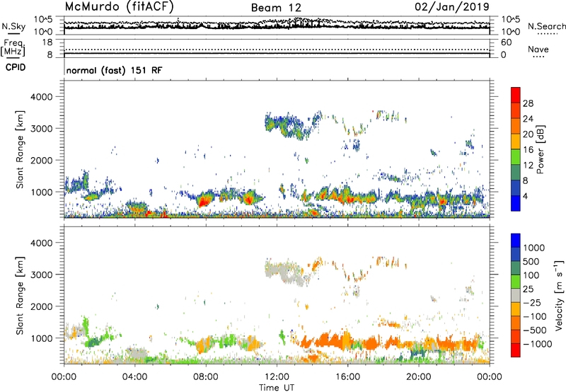Image resolution: width=566 pixels, height=392 pixels.
Task: Click the "-100" value on the Velocity colorbar
Action: (535, 316)
